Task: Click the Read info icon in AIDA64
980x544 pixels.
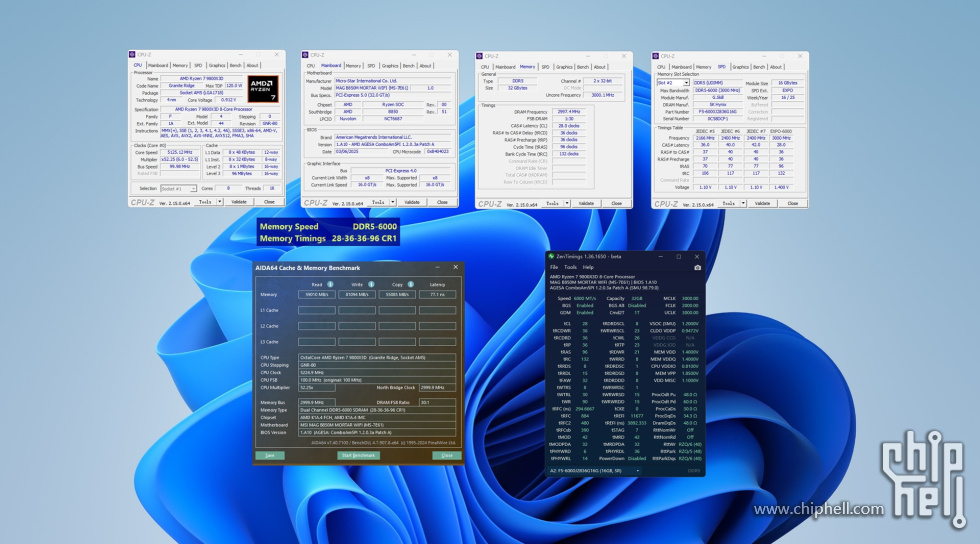Action: point(330,285)
